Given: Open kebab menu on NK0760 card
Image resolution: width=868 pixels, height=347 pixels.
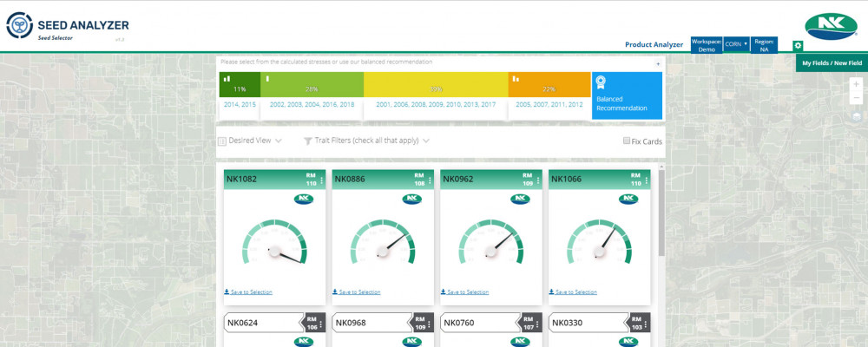Looking at the screenshot, I should point(537,324).
